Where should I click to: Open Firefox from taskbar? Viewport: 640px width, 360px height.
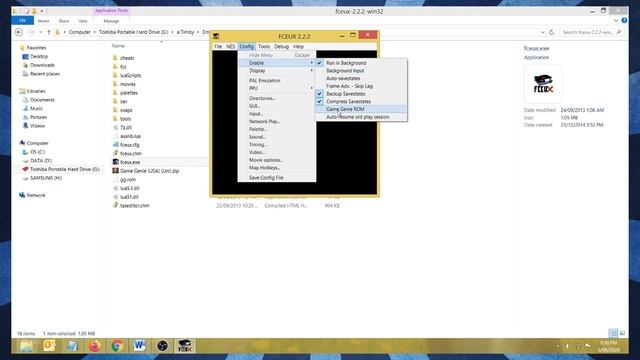[95, 346]
